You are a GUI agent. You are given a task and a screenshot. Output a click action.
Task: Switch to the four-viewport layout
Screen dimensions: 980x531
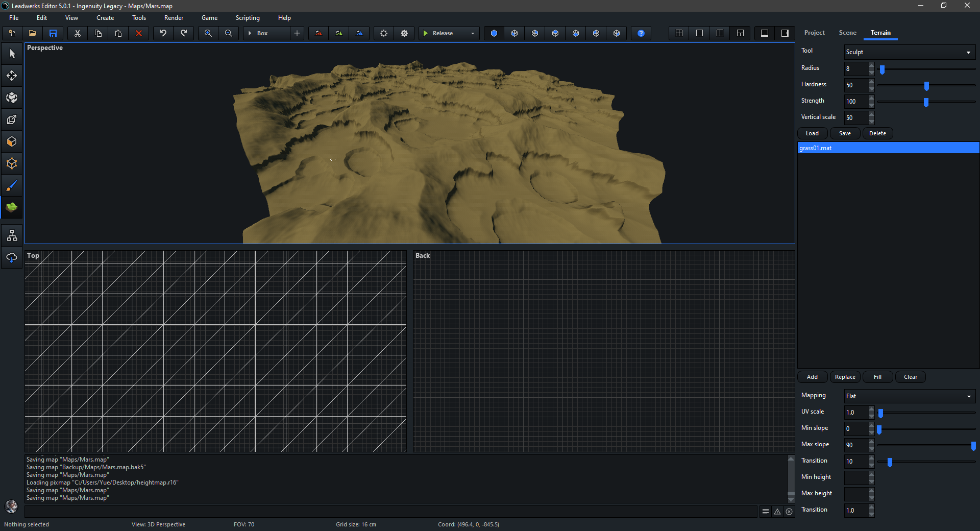pyautogui.click(x=679, y=33)
